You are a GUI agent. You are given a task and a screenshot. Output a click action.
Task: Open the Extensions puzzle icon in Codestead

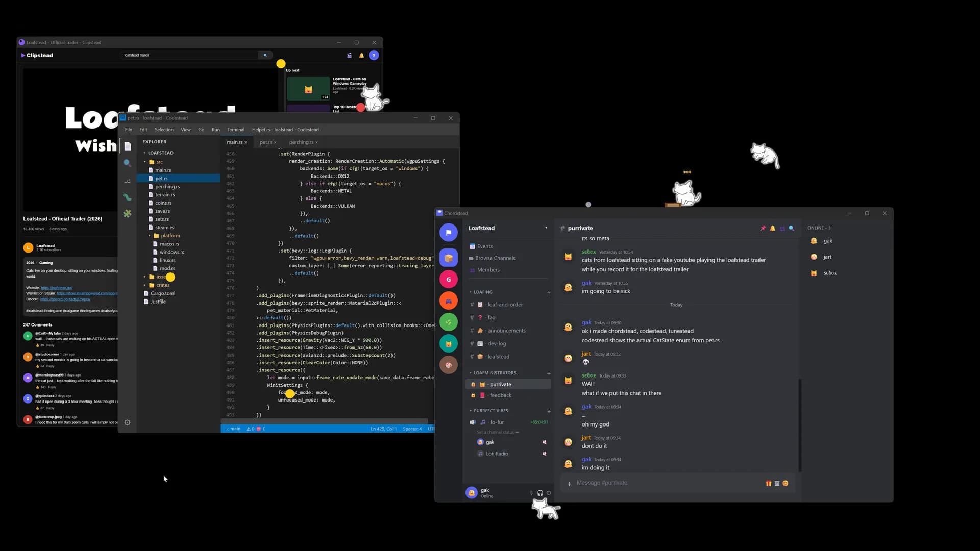[x=127, y=214]
